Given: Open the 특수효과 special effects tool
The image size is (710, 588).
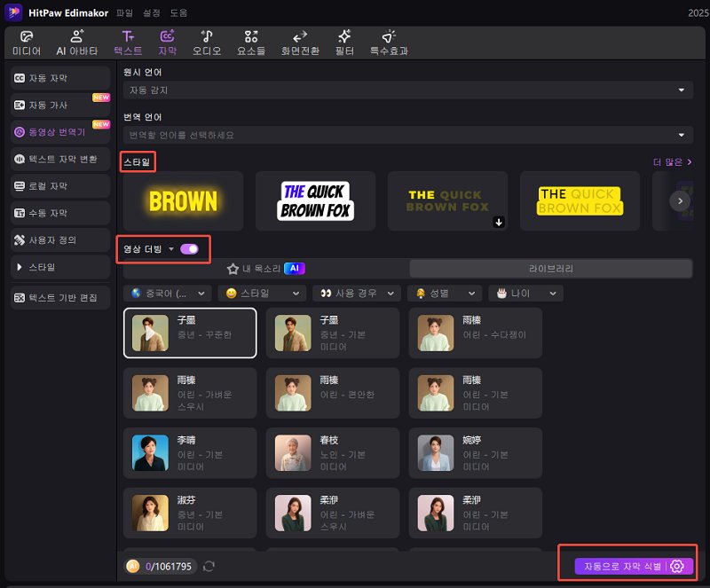Looking at the screenshot, I should [x=389, y=43].
